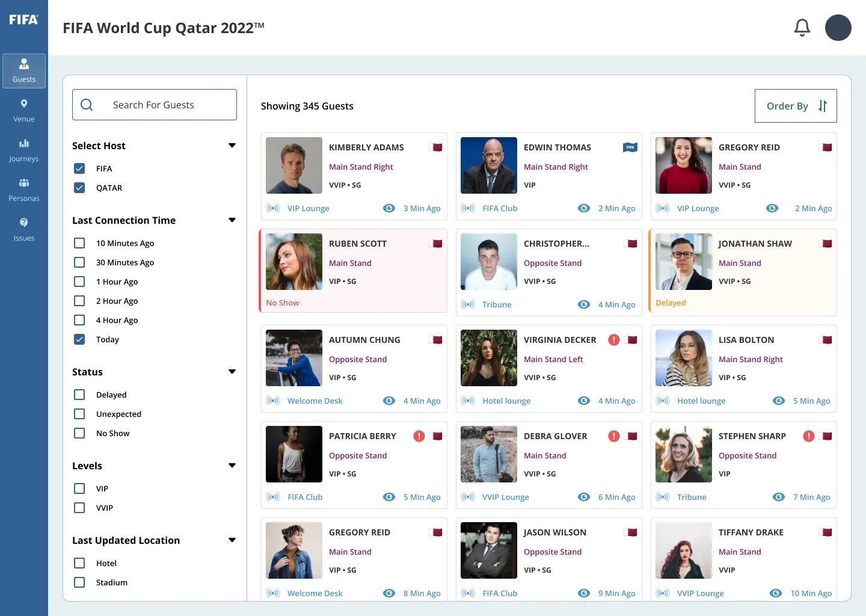Open the user profile avatar
Screen dimensions: 866x616
point(838,28)
